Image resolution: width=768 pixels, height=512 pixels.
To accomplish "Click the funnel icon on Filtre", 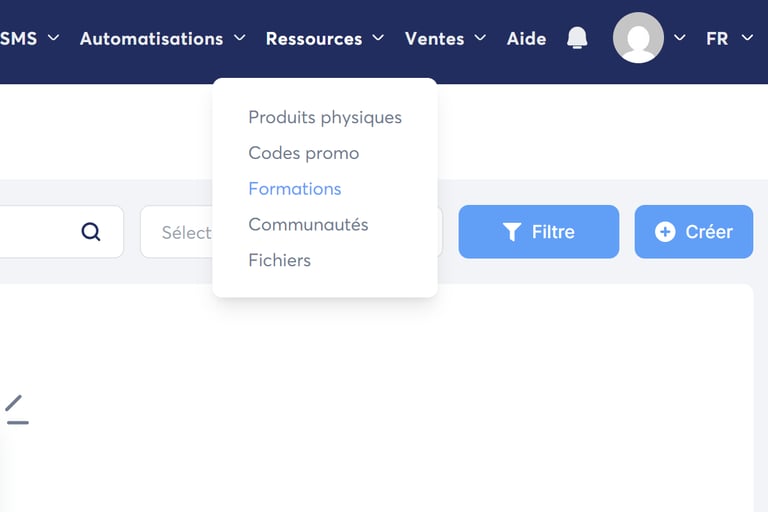I will point(512,232).
